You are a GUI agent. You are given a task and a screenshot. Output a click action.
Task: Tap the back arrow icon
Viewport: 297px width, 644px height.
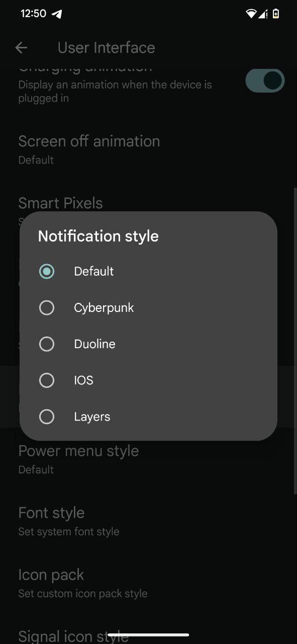(21, 48)
